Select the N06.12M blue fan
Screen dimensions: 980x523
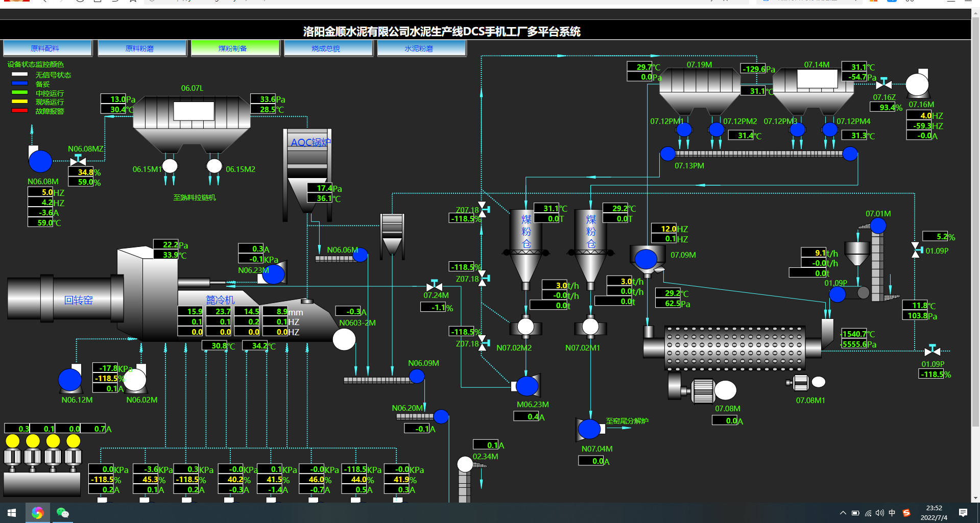click(x=70, y=380)
